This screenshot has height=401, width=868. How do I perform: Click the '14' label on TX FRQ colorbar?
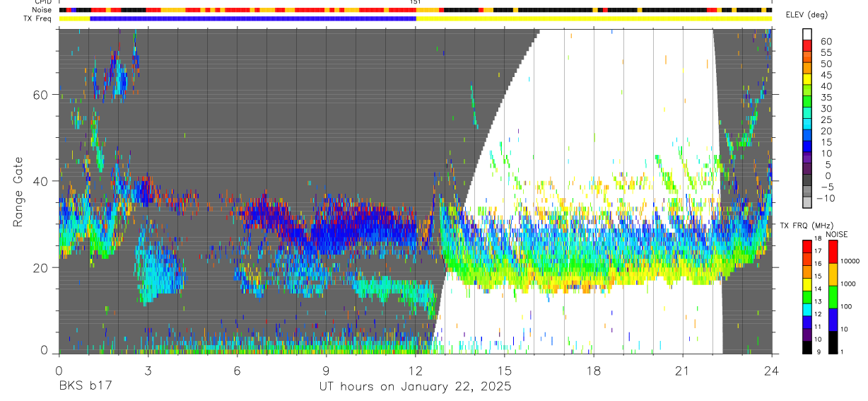point(818,290)
